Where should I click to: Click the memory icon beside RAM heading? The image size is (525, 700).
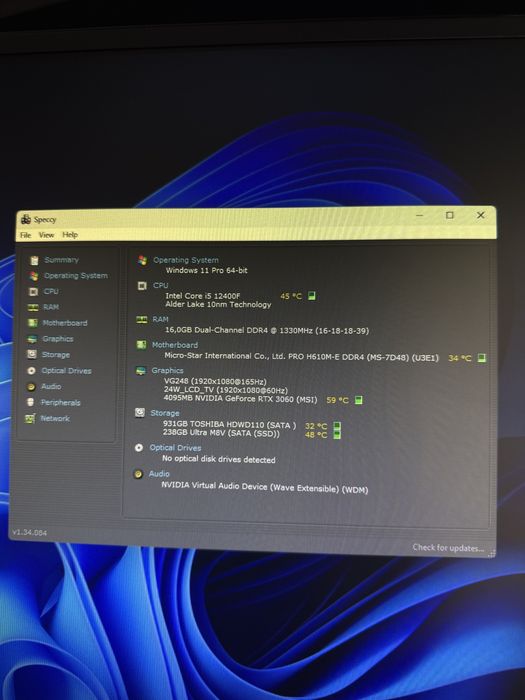pos(142,319)
